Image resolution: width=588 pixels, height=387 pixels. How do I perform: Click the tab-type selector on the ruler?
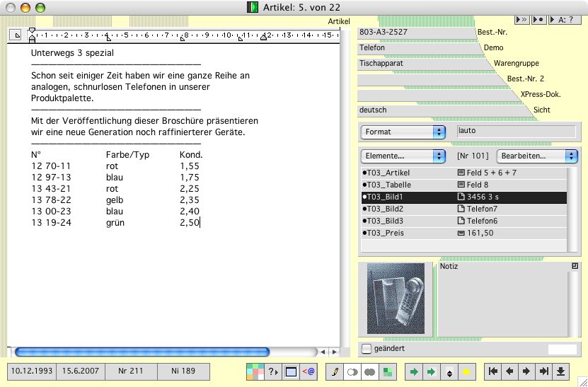pyautogui.click(x=17, y=34)
